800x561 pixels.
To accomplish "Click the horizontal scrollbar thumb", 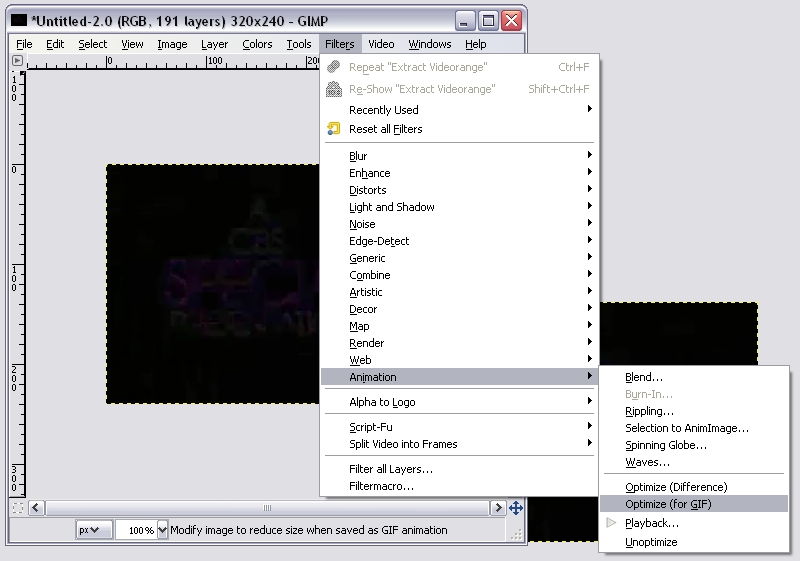I will click(267, 508).
